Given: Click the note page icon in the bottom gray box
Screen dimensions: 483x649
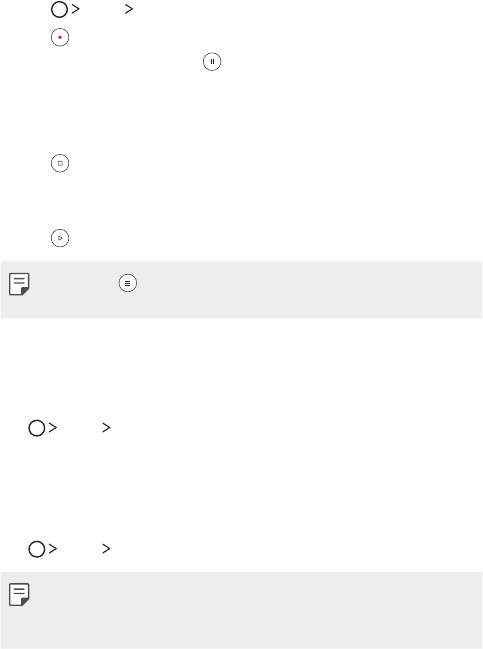Looking at the screenshot, I should [x=19, y=595].
